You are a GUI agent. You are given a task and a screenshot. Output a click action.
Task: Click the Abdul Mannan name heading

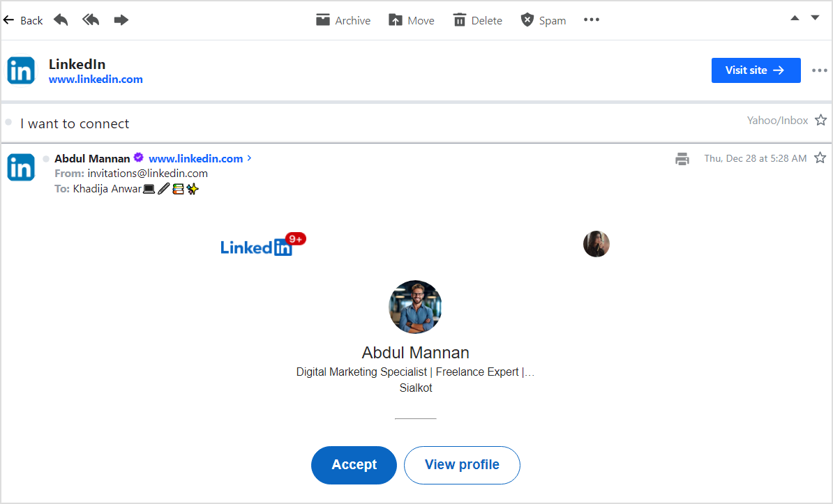click(x=415, y=353)
